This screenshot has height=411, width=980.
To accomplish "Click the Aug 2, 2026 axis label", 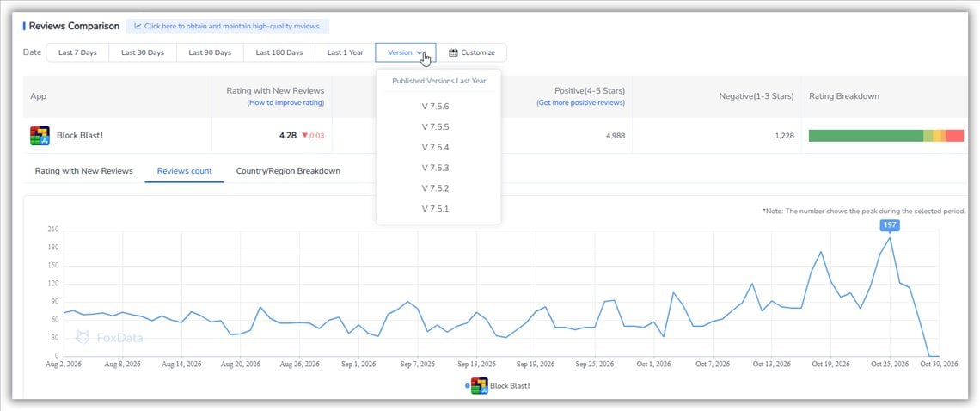I will tap(64, 364).
